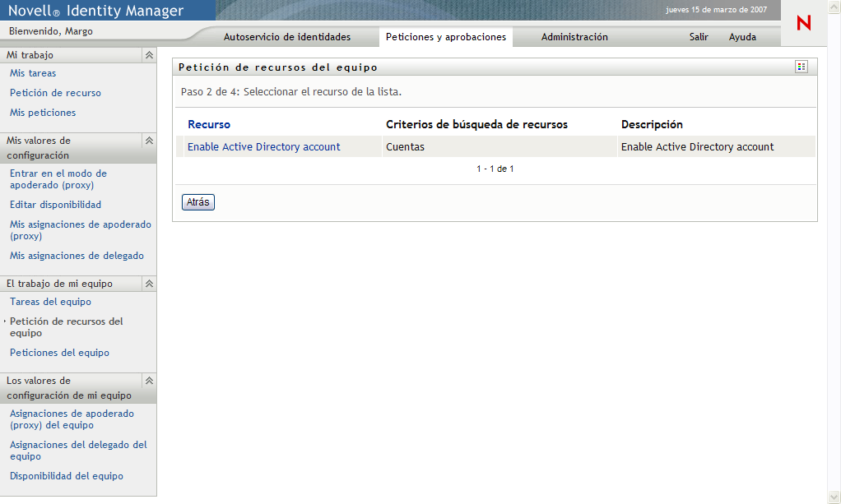This screenshot has height=504, width=841.
Task: Sort by the Recurso column header
Action: 209,125
